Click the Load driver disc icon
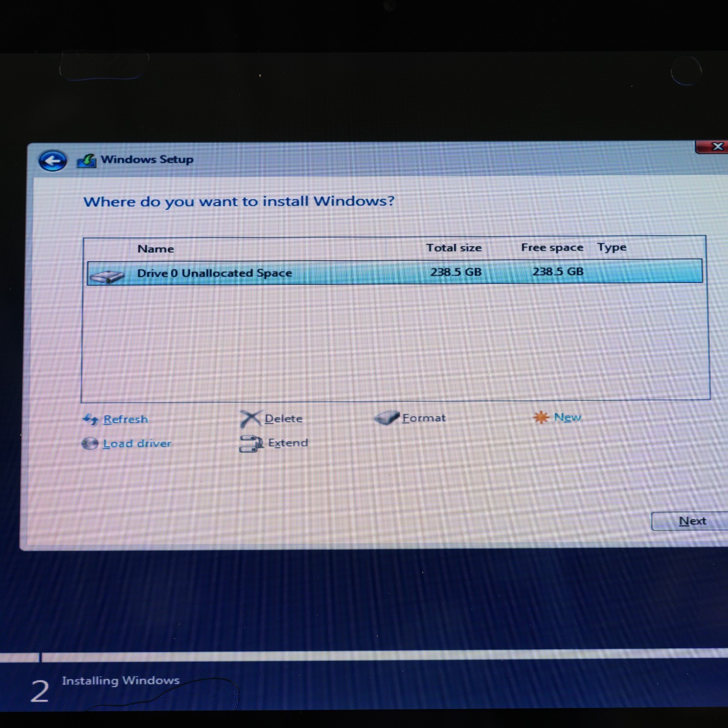Screen dimensions: 728x728 pyautogui.click(x=90, y=444)
